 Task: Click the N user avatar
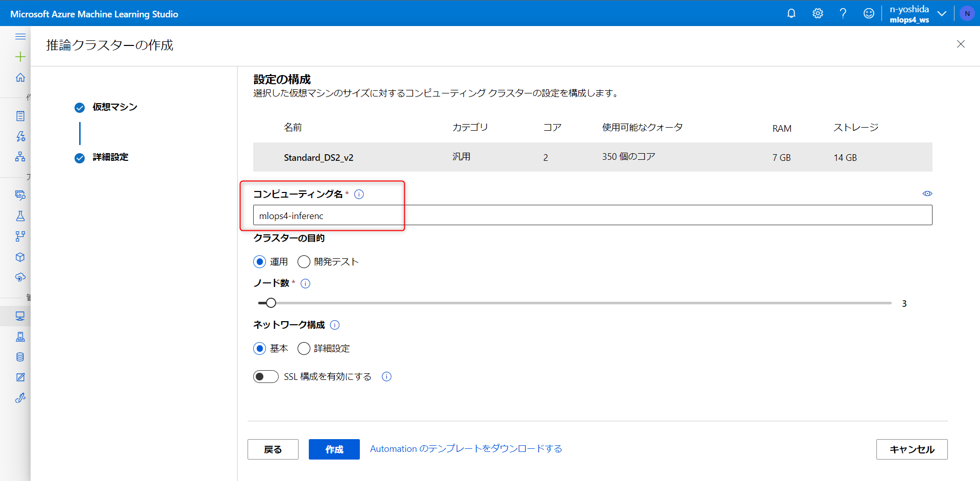967,14
